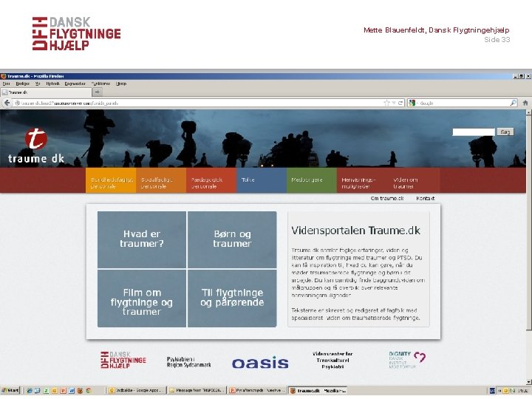This screenshot has width=532, height=399.
Task: Switch to the Message from taskbar window
Action: click(197, 391)
